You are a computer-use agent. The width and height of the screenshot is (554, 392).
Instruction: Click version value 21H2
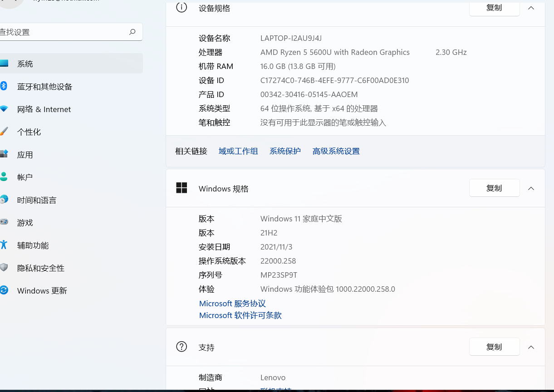(269, 233)
